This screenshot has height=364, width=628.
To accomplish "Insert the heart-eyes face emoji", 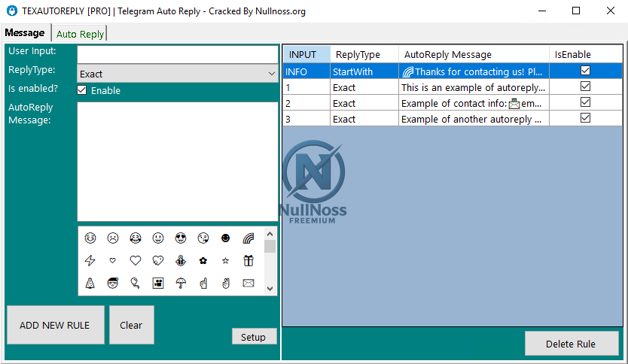I will coord(181,238).
